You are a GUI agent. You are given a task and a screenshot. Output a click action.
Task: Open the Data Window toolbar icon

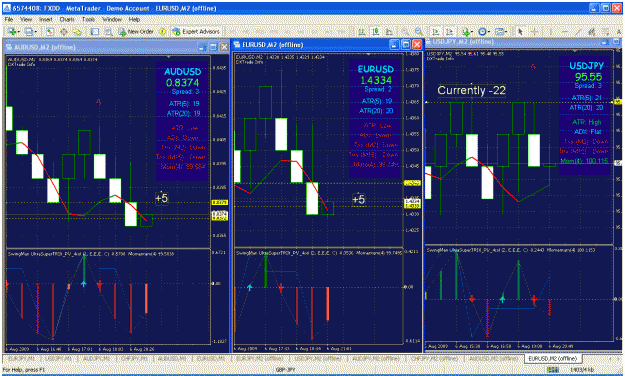(63, 31)
